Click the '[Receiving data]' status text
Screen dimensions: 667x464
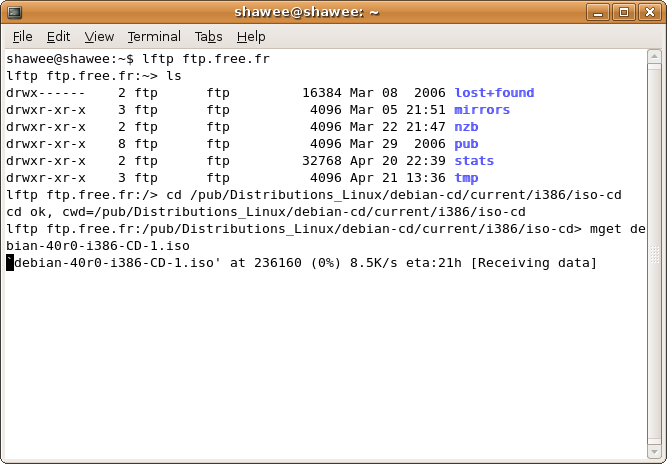pyautogui.click(x=533, y=263)
